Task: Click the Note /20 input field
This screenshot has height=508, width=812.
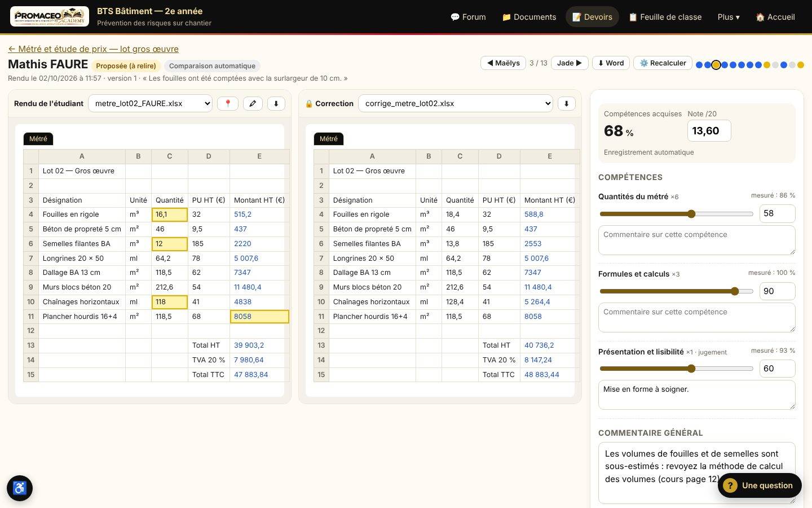Action: (709, 131)
